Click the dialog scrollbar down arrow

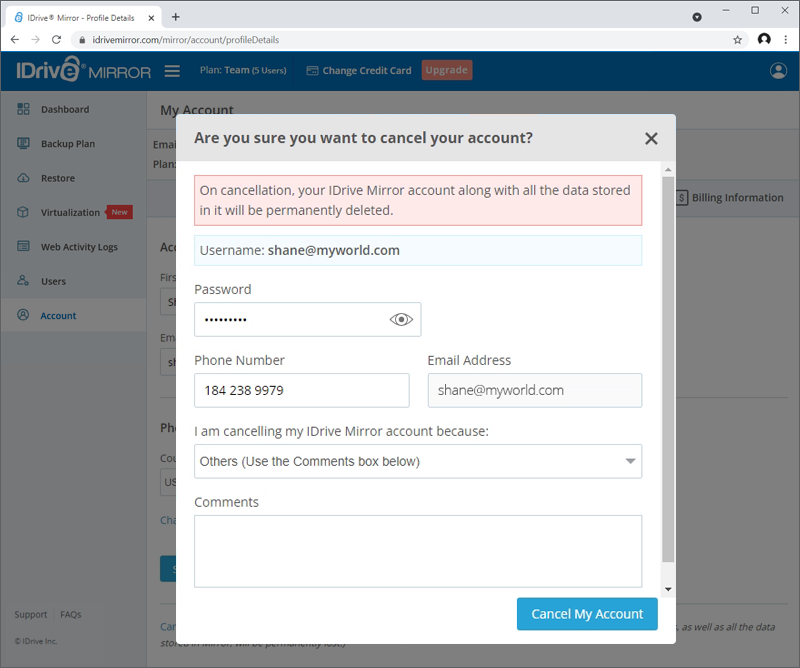668,589
